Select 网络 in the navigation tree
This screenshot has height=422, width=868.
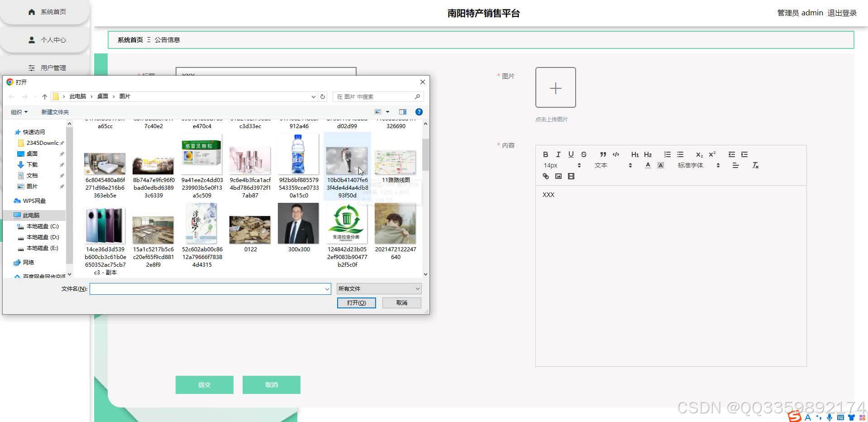28,263
